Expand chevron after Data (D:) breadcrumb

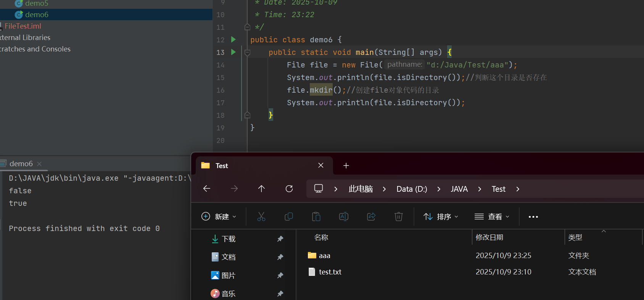tap(439, 189)
